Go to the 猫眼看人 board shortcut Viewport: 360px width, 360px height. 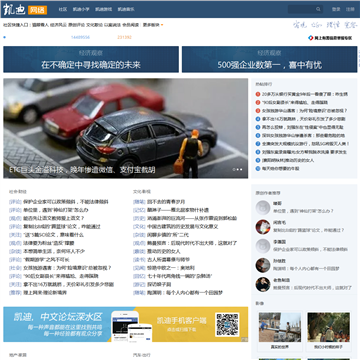[x=40, y=25]
